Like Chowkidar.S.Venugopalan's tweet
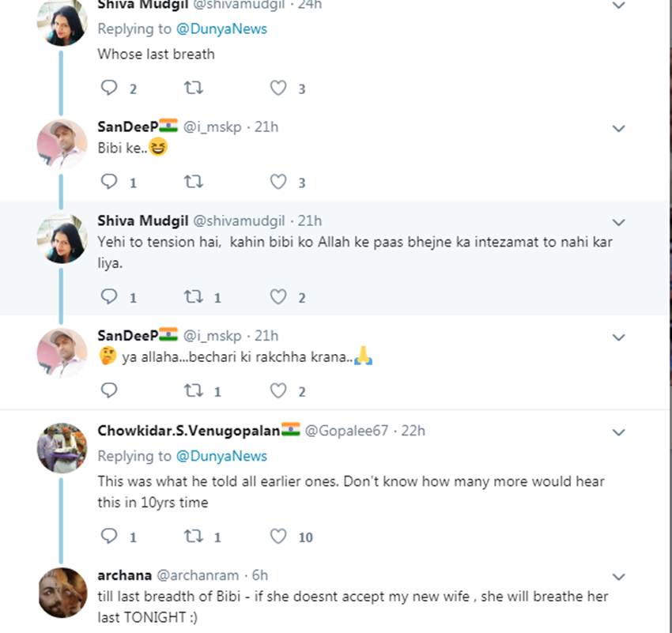Image resolution: width=672 pixels, height=633 pixels. pos(277,537)
